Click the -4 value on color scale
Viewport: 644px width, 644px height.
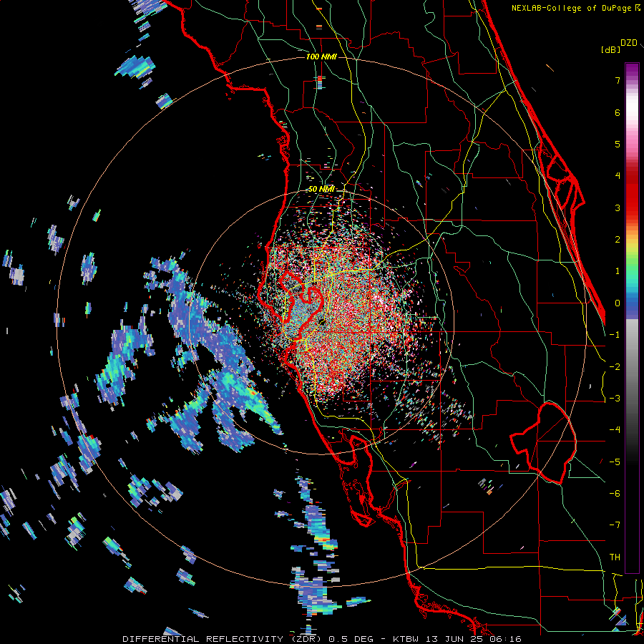pos(615,430)
